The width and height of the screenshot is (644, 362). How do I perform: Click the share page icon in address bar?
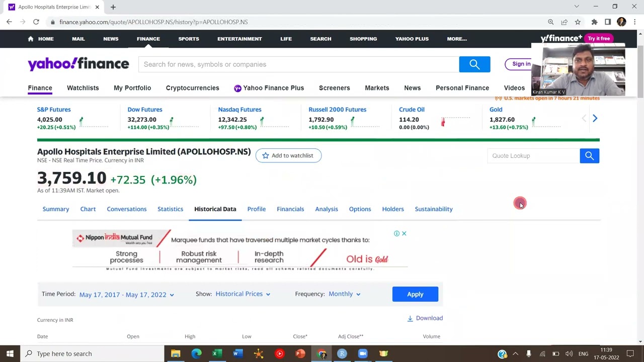click(564, 22)
